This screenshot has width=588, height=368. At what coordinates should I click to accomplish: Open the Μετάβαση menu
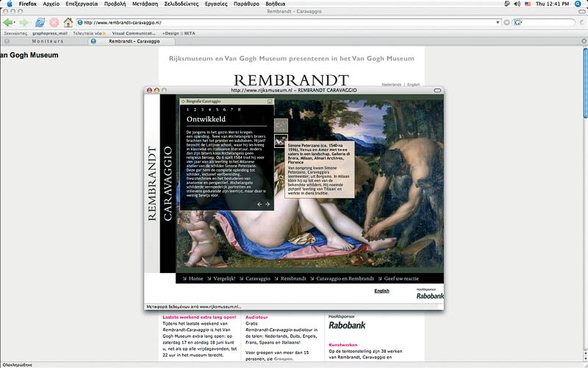point(145,4)
